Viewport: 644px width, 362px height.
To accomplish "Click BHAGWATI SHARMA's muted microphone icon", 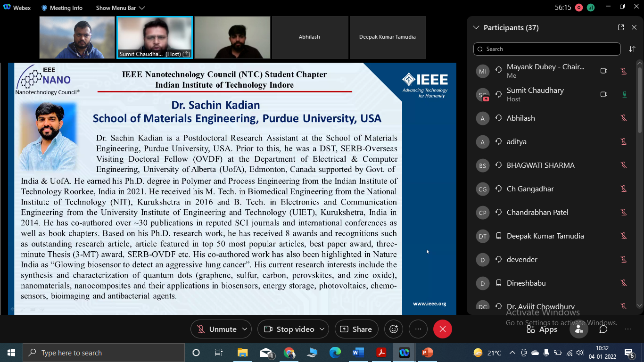I will click(x=624, y=165).
